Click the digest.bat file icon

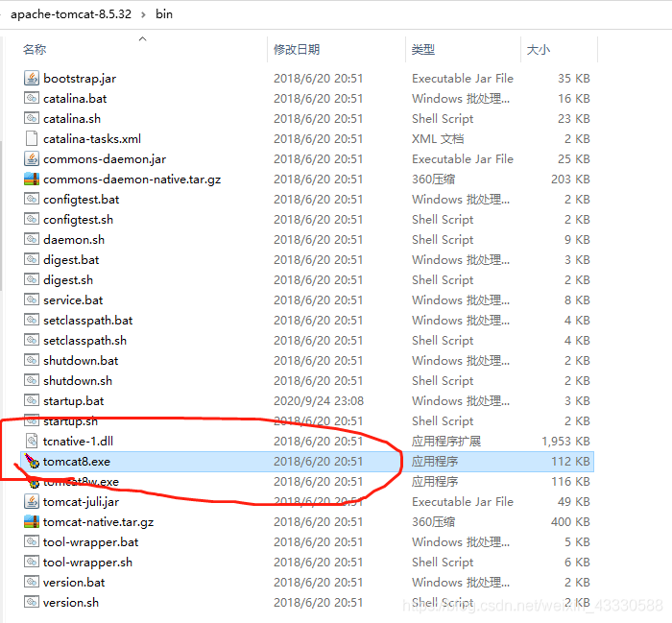click(32, 259)
